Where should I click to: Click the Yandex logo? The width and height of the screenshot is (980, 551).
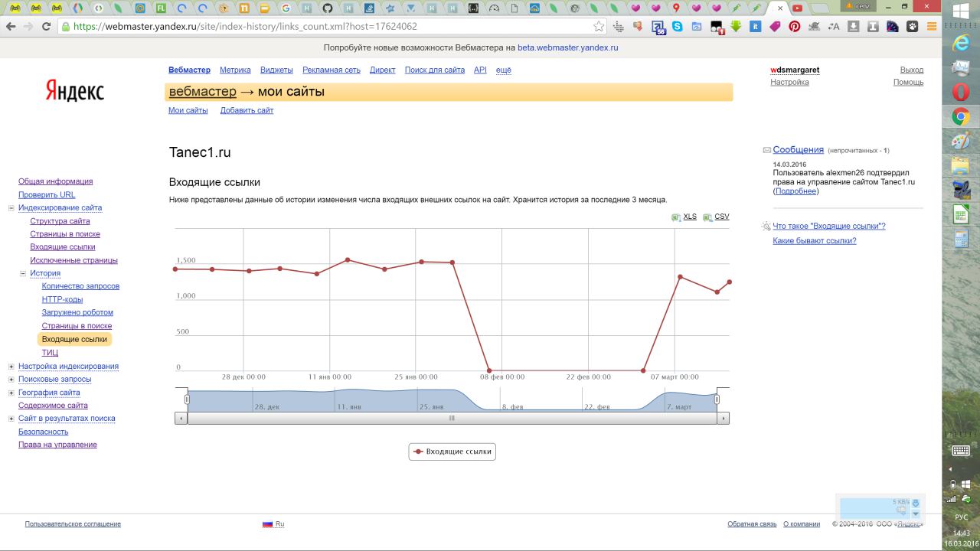tap(74, 90)
